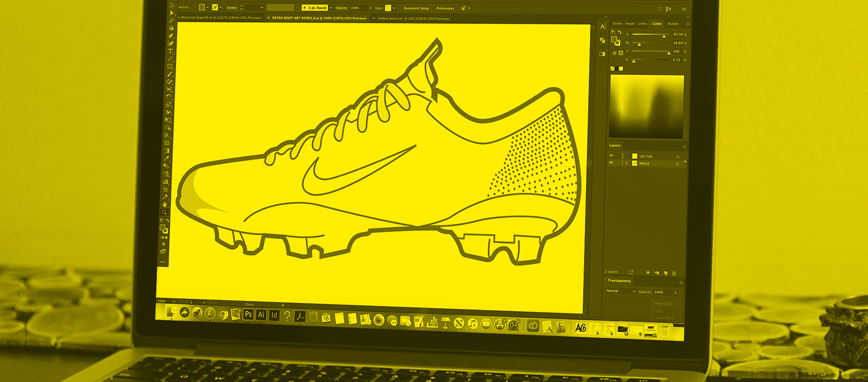Switch to the Actions panel tab

tap(673, 24)
